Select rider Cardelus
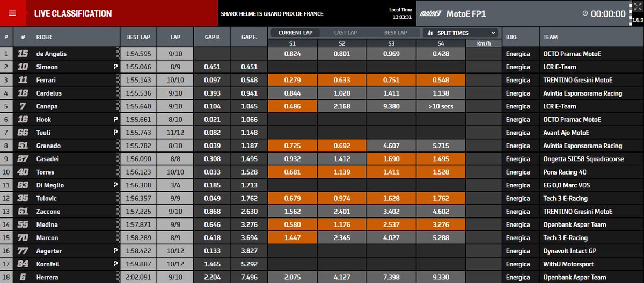Viewport: 644px width, 283px height. point(49,93)
